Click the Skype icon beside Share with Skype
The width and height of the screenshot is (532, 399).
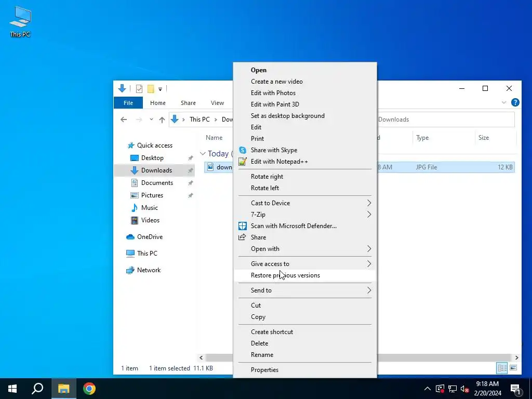click(242, 150)
